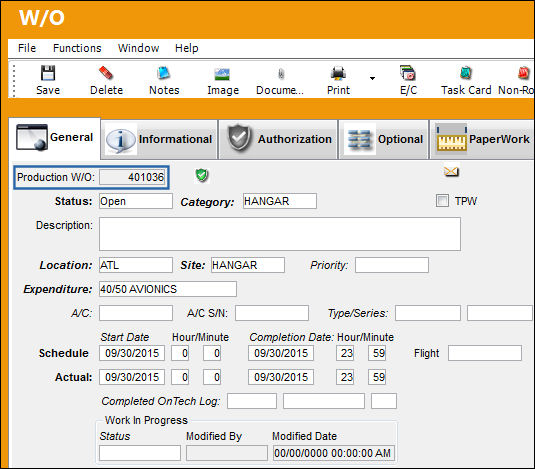Switch to the PaperWork tab
This screenshot has height=469, width=535.
coord(482,139)
